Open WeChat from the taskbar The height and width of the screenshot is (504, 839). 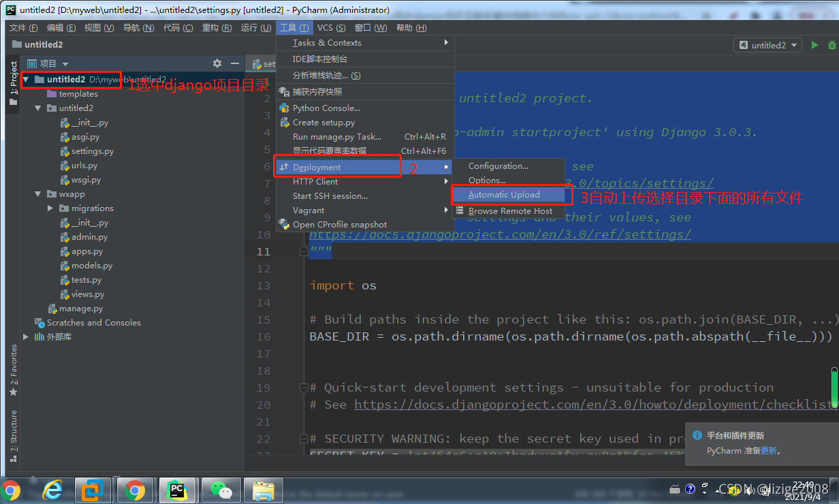click(x=219, y=490)
